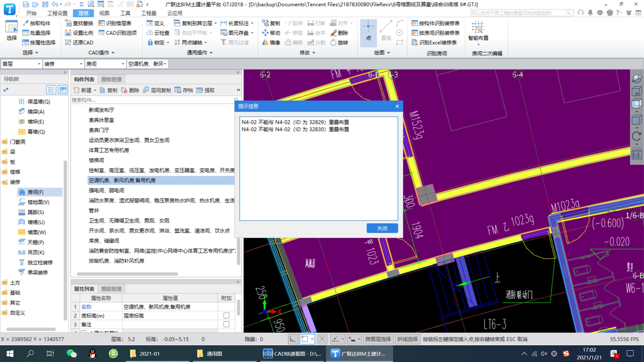Click 新建 in component list toolbar
Image resolution: width=644 pixels, height=362 pixels.
pyautogui.click(x=85, y=90)
